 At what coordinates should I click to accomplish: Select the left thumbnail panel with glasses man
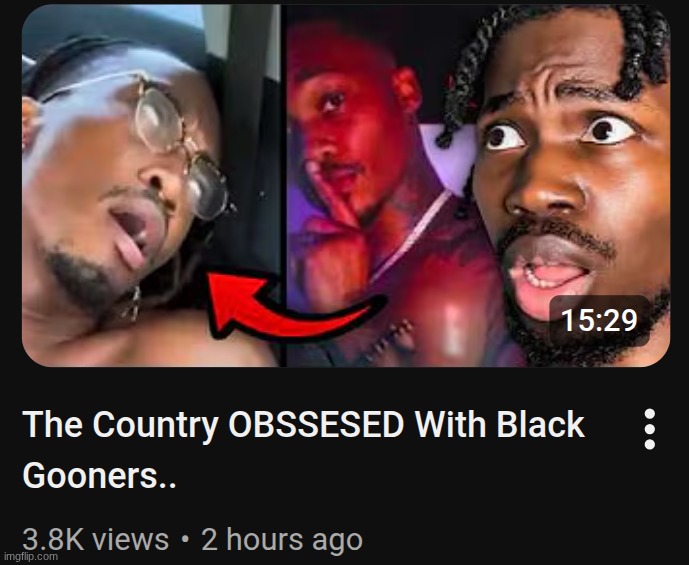[151, 185]
